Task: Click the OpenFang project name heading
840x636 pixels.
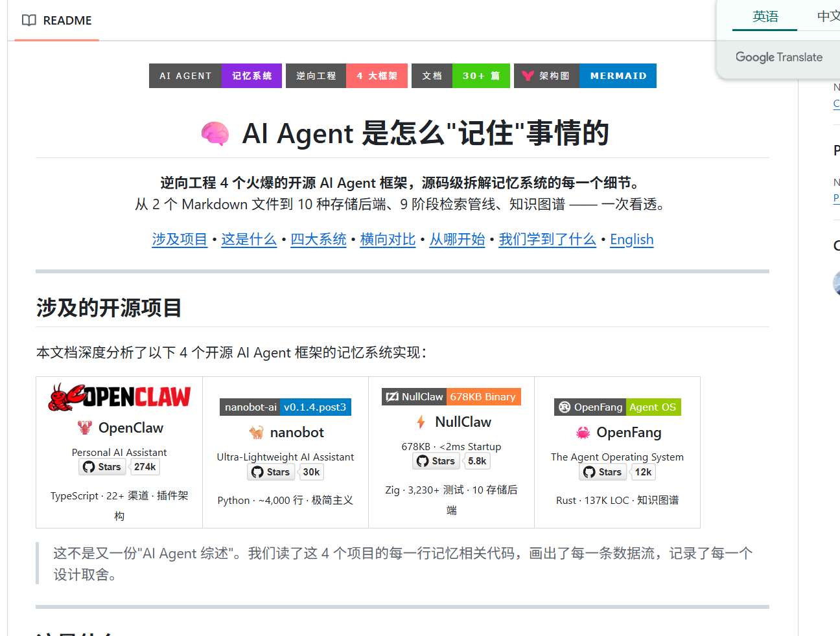Action: (629, 432)
